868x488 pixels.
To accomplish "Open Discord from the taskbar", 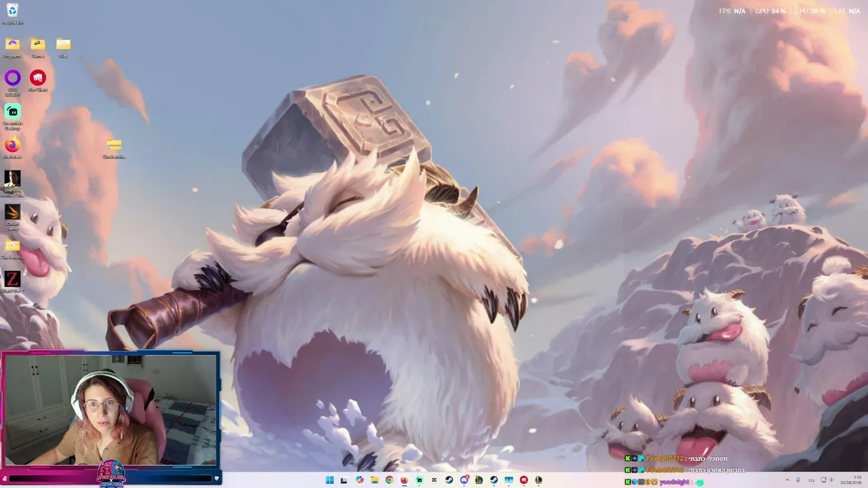I will coord(464,480).
